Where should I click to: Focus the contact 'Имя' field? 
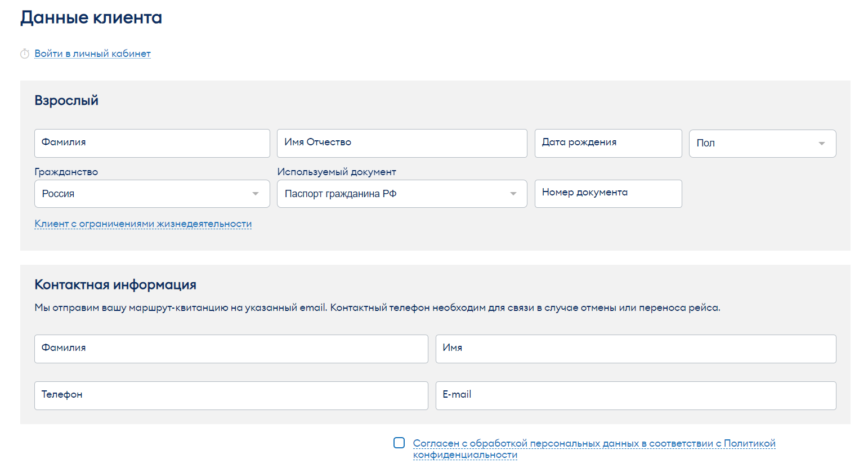[636, 349]
